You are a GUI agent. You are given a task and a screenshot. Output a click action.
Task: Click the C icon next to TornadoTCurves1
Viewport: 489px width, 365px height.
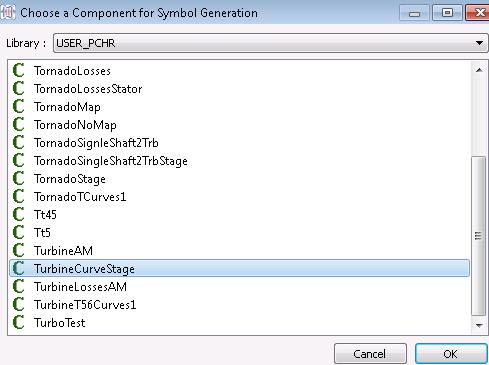pos(18,197)
